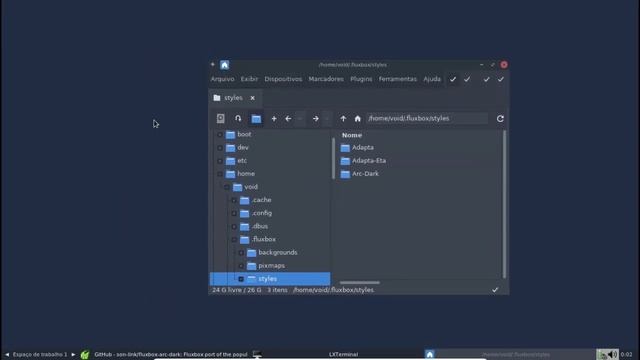Viewport: 640px width, 360px height.
Task: Collapse the void folder tree node
Action: tap(227, 187)
